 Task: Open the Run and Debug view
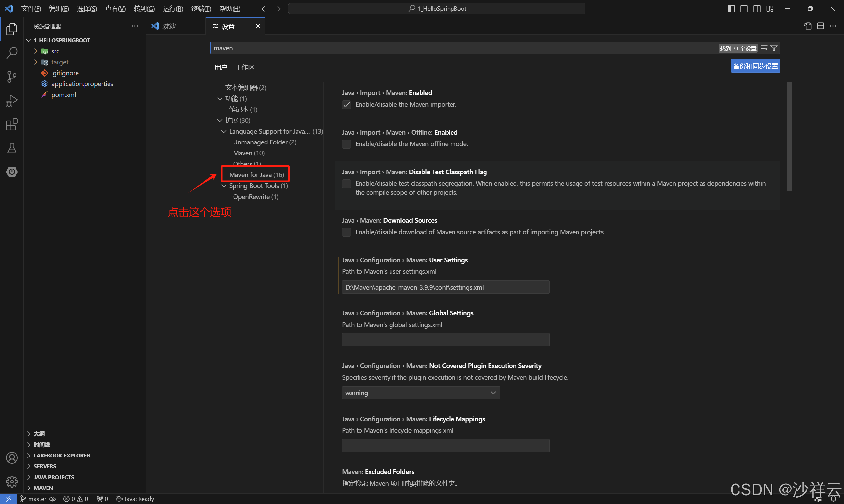click(12, 101)
